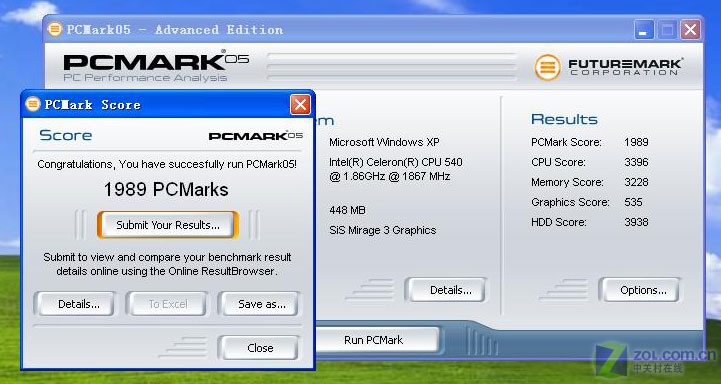Click the "Score" heading in dialog
The image size is (721, 384).
(x=66, y=135)
